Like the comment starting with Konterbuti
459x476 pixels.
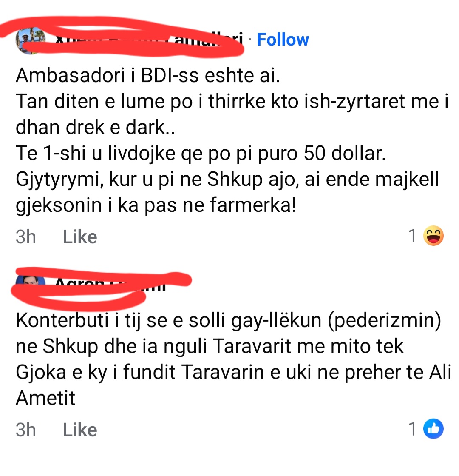80,430
